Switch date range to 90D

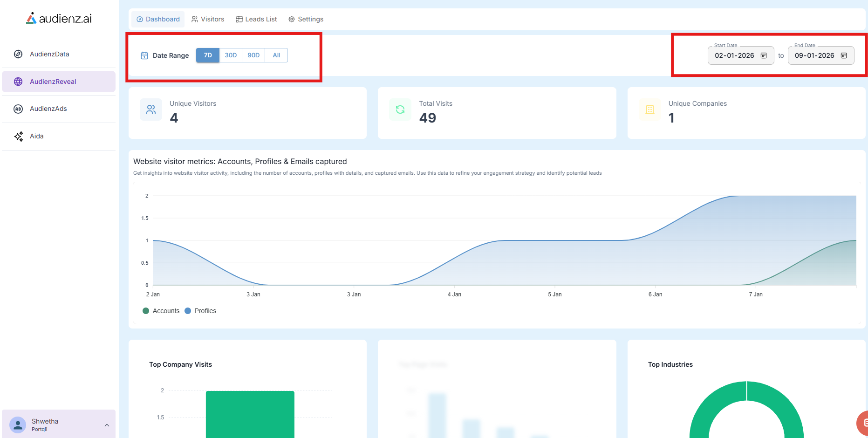tap(253, 55)
